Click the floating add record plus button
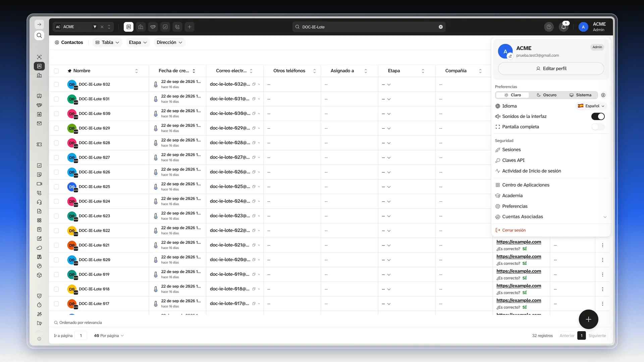This screenshot has width=644, height=362. (588, 319)
